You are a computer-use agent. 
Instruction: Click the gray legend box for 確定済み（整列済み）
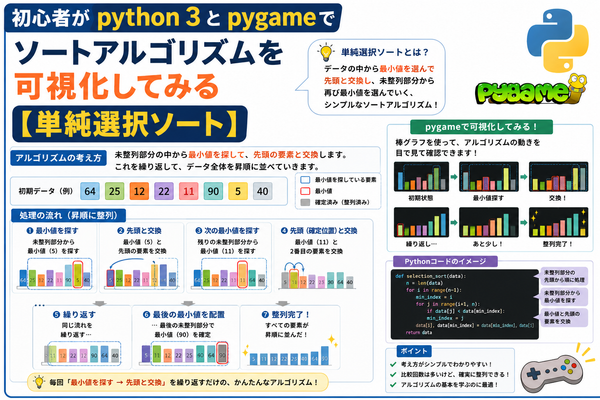[x=305, y=202]
